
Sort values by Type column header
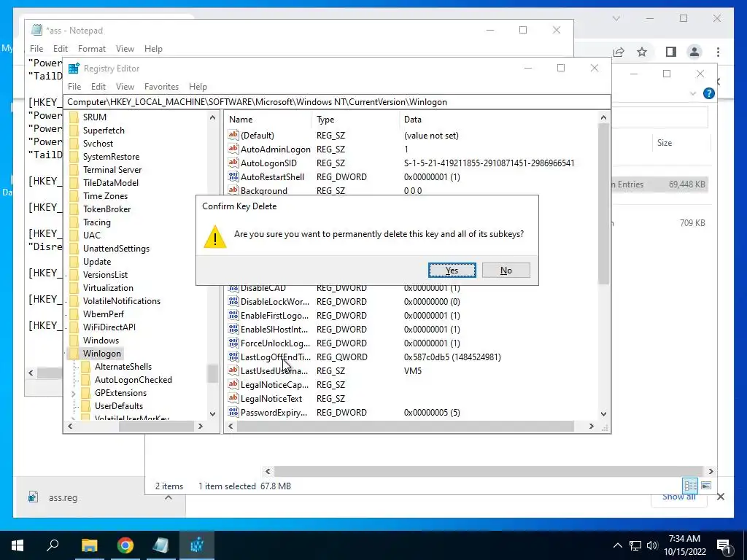[x=356, y=120]
